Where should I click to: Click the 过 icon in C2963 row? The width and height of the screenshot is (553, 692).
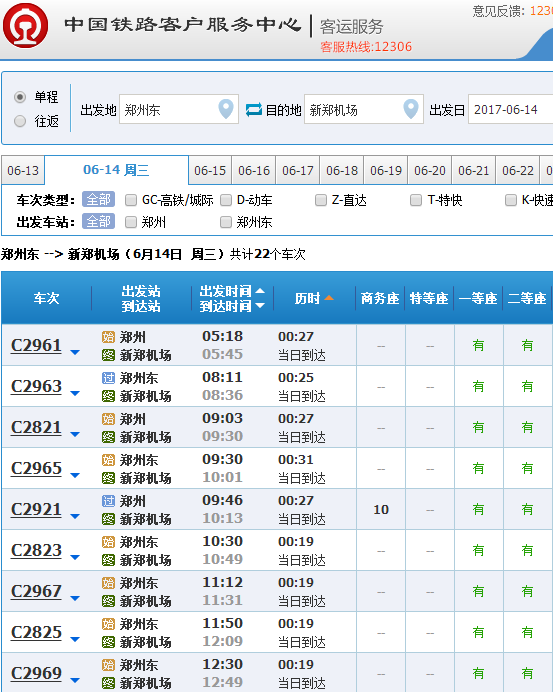click(108, 378)
